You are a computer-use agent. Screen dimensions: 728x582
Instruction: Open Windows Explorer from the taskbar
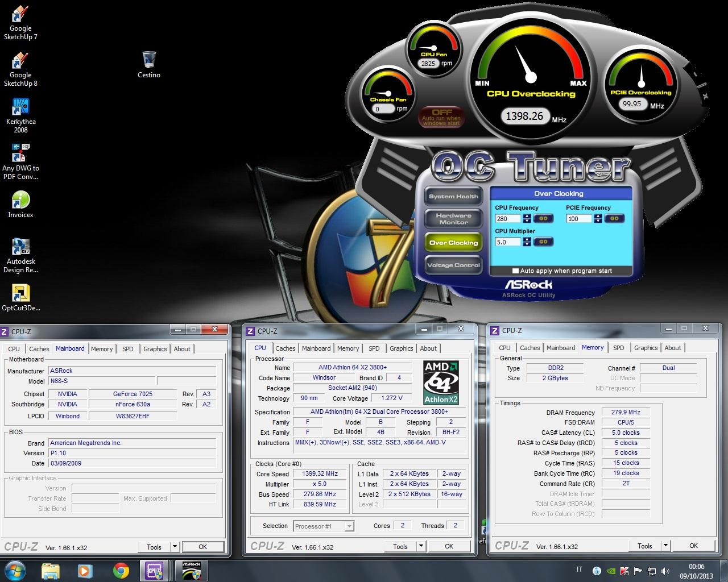point(51,571)
